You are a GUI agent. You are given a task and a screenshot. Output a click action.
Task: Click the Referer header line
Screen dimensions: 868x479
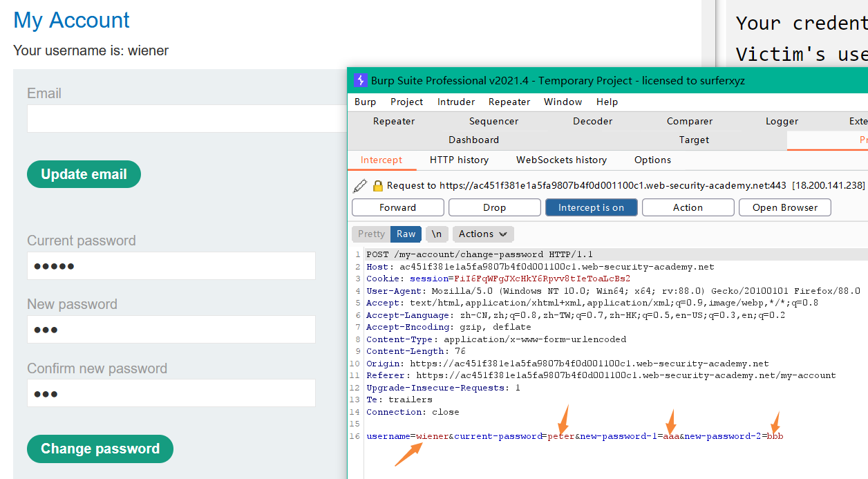point(601,375)
